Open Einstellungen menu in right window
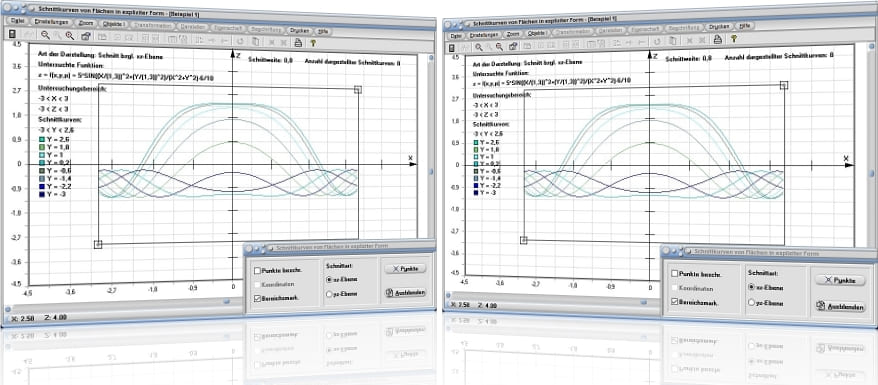878x385 pixels. coord(484,35)
